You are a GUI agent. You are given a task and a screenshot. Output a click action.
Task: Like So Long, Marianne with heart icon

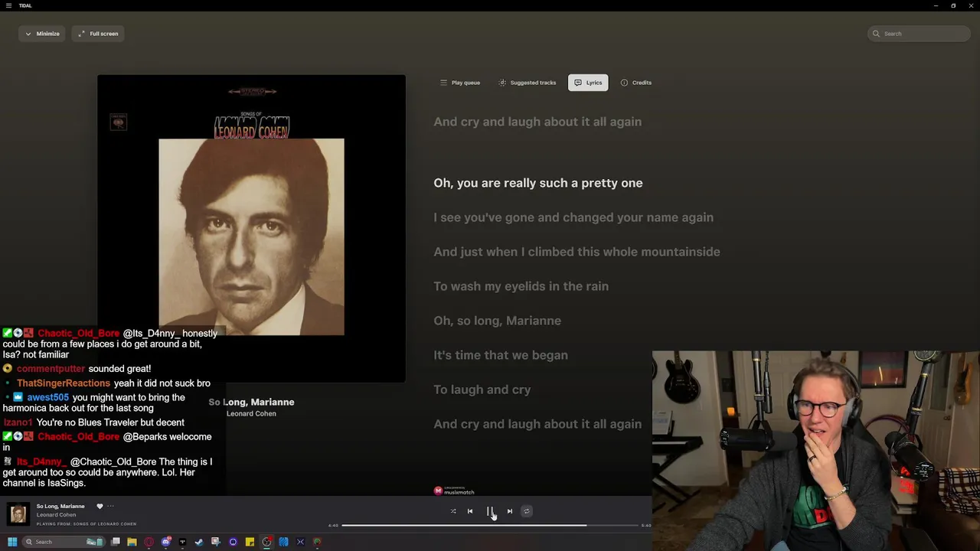tap(100, 506)
